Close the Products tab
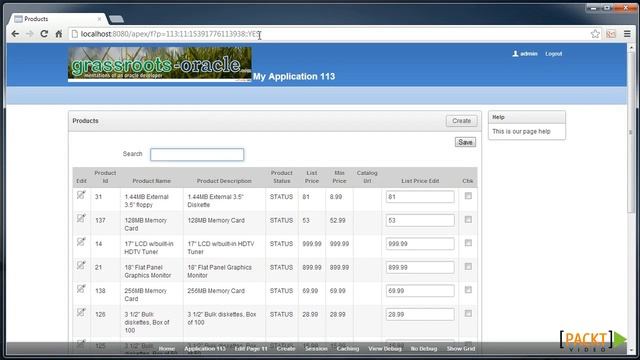 tap(99, 19)
